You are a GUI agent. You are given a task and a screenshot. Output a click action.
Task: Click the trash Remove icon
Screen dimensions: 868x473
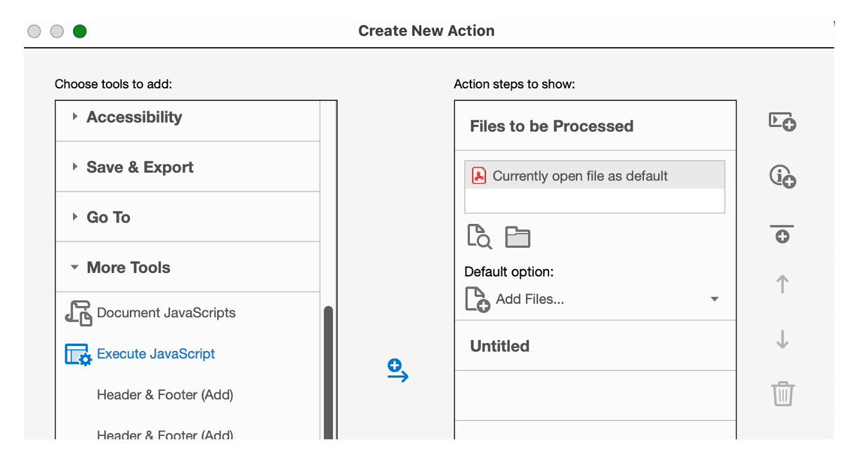pyautogui.click(x=782, y=394)
